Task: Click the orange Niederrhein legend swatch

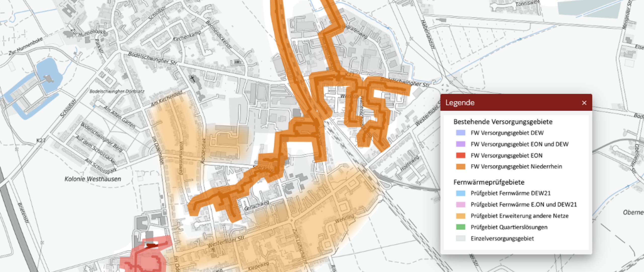Action: 460,166
